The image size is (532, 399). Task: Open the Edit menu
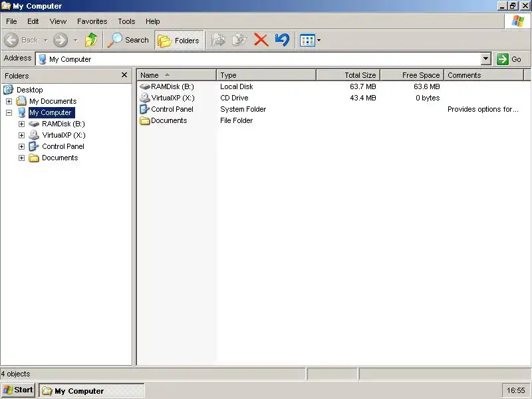pos(33,21)
